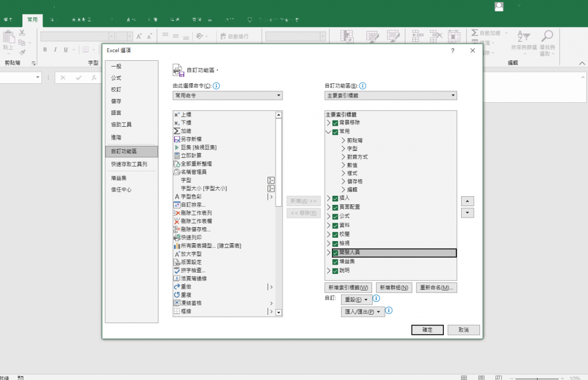The width and height of the screenshot is (588, 380).
Task: Open the 進階 options category
Action: click(x=131, y=138)
